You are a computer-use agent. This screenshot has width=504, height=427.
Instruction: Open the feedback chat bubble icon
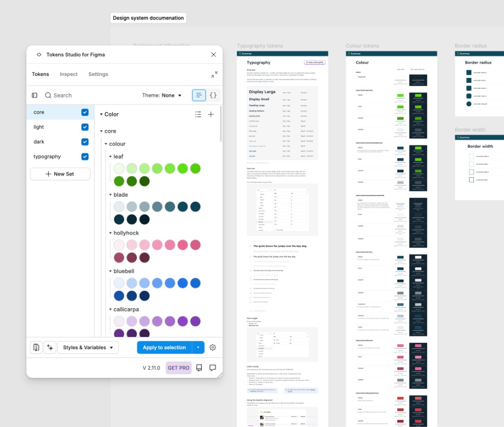click(x=213, y=368)
